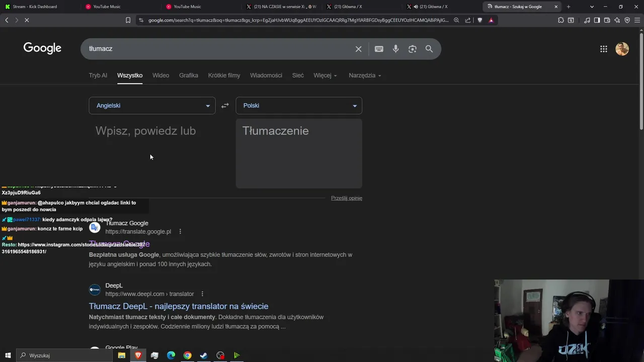Search by image using the camera lens icon
644x362 pixels.
413,49
